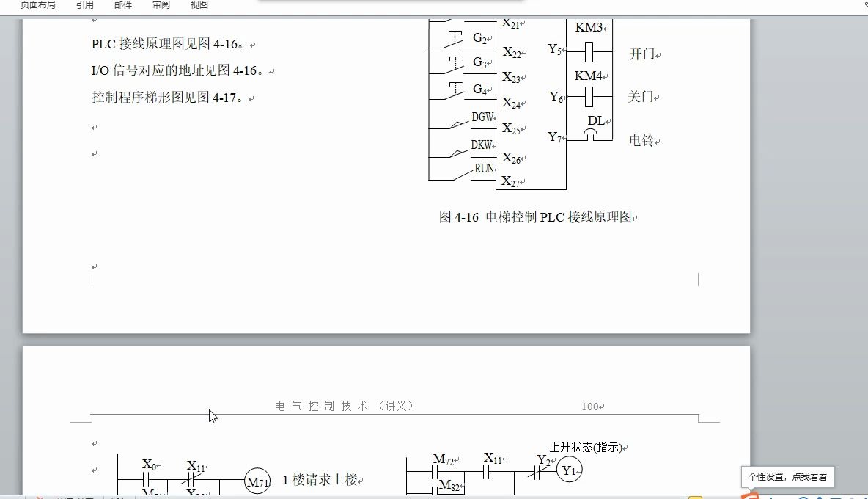Click the figure caption 图 4-16 电梯控制 PLC 接线原理图
The height and width of the screenshot is (499, 868).
[538, 217]
